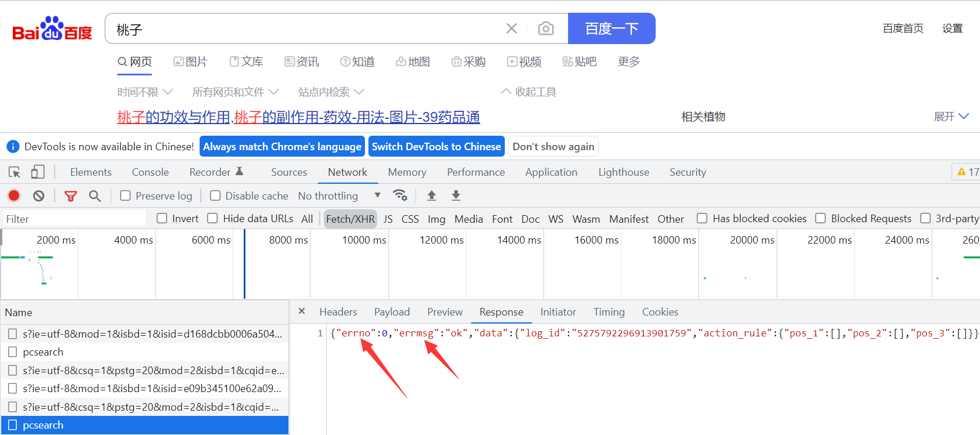Screen dimensions: 980x435
Task: Open 视频 video search category
Action: pyautogui.click(x=525, y=61)
